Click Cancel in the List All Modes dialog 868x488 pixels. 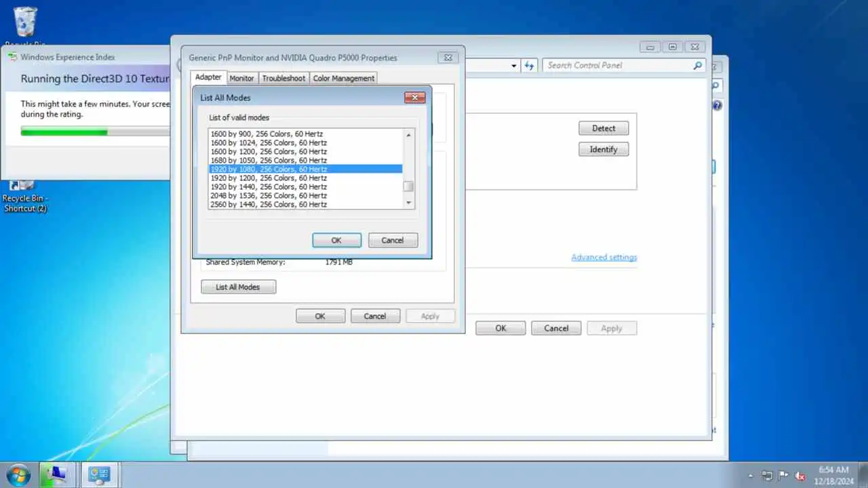tap(393, 240)
